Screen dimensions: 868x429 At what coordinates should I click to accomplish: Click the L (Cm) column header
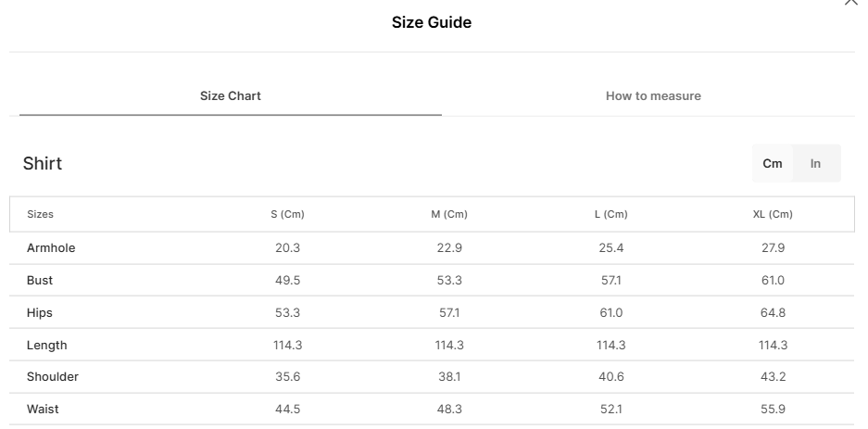coord(610,214)
